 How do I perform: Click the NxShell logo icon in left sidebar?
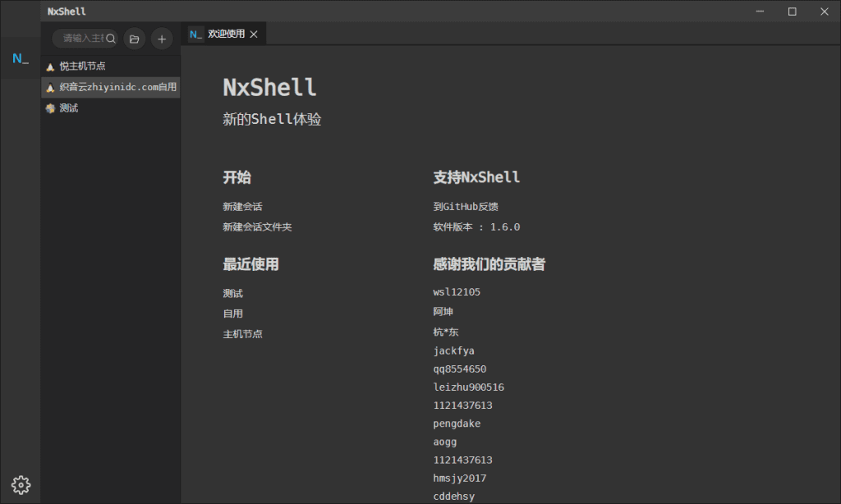tap(21, 59)
